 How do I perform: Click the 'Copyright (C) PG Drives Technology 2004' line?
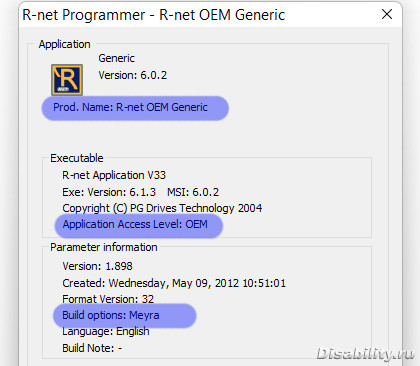click(x=162, y=208)
